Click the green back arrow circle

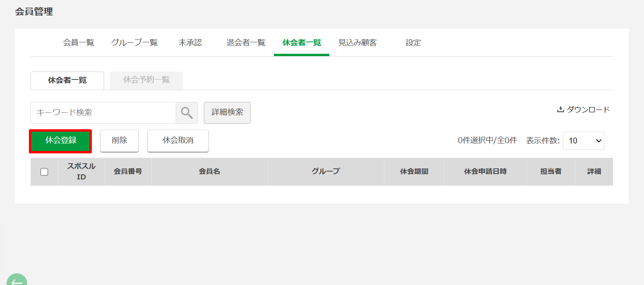pyautogui.click(x=17, y=280)
